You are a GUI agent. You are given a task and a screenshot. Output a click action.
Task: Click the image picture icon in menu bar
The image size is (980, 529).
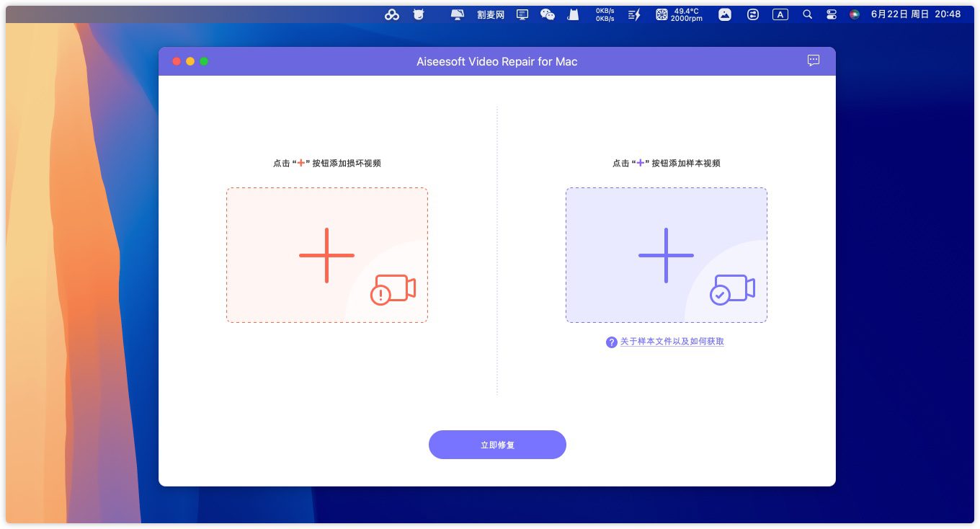[x=725, y=14]
